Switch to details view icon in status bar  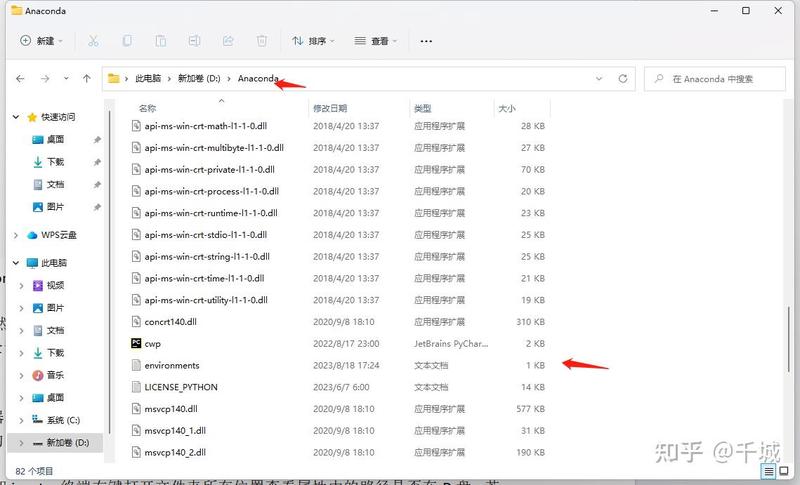pyautogui.click(x=769, y=471)
